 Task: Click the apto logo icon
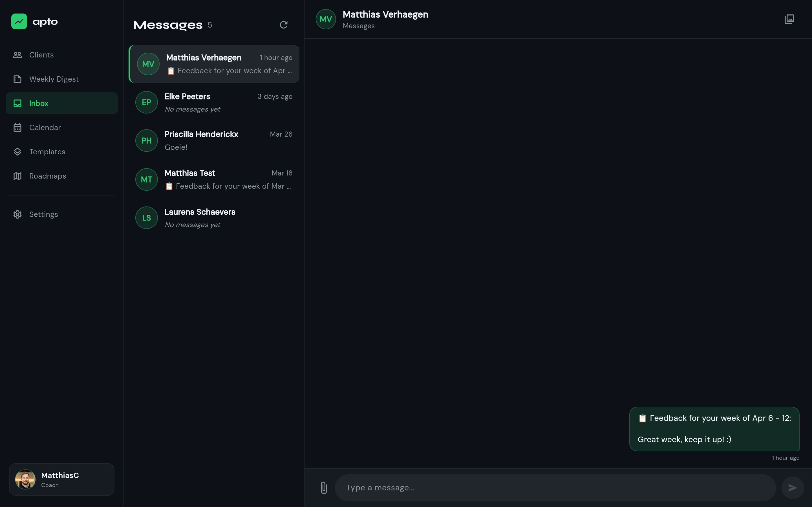click(19, 21)
